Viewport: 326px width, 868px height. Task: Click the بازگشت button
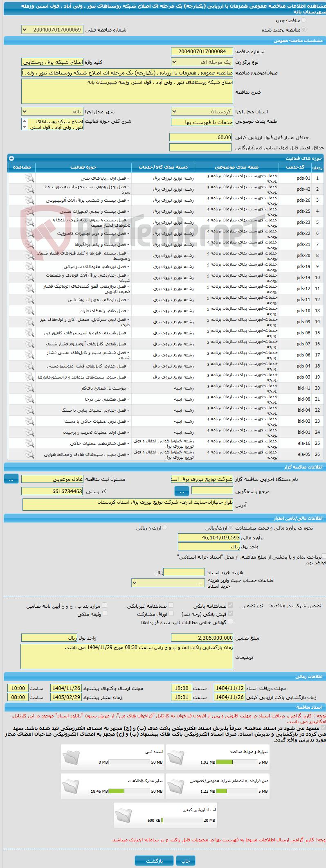pos(154,861)
